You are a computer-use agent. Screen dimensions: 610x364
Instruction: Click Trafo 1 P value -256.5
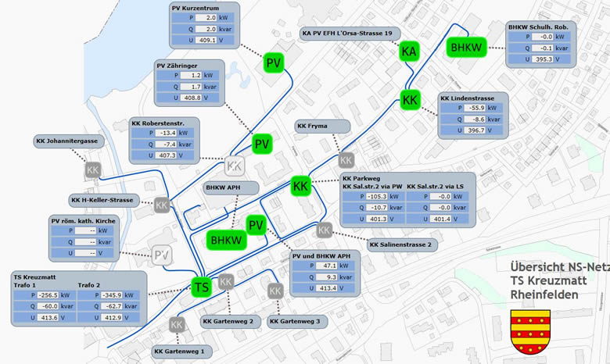point(48,295)
